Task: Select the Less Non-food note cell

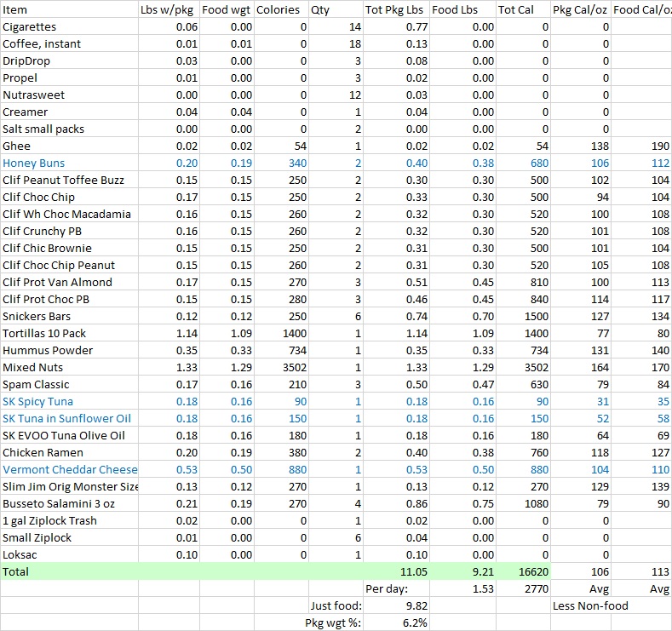Action: click(591, 605)
